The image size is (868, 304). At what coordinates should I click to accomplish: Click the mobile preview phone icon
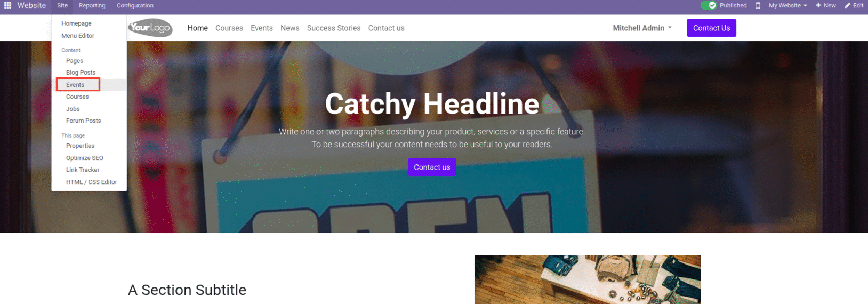click(758, 5)
